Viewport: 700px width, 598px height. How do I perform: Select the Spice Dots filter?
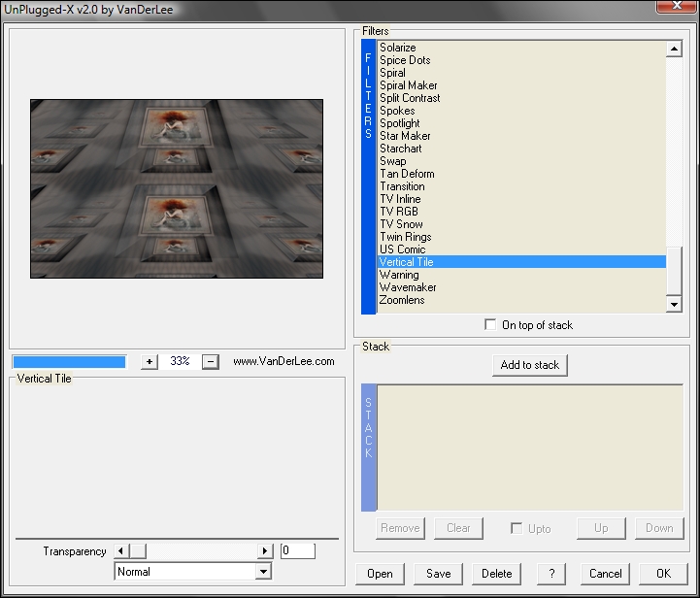(x=521, y=60)
